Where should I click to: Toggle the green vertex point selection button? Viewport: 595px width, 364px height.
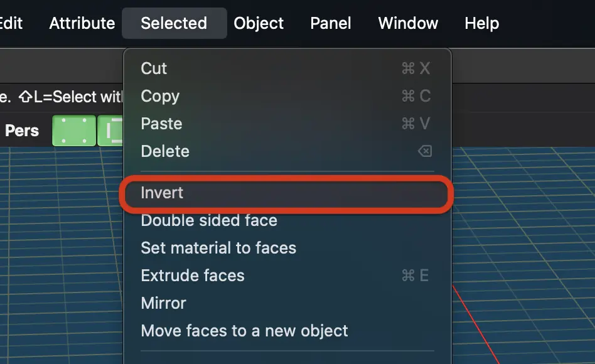tap(74, 131)
